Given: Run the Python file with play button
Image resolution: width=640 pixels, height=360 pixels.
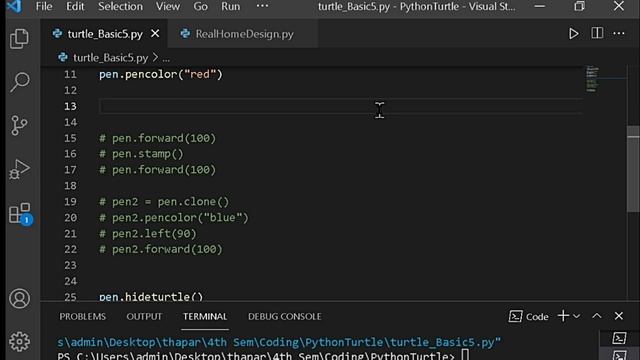Looking at the screenshot, I should click(x=573, y=33).
